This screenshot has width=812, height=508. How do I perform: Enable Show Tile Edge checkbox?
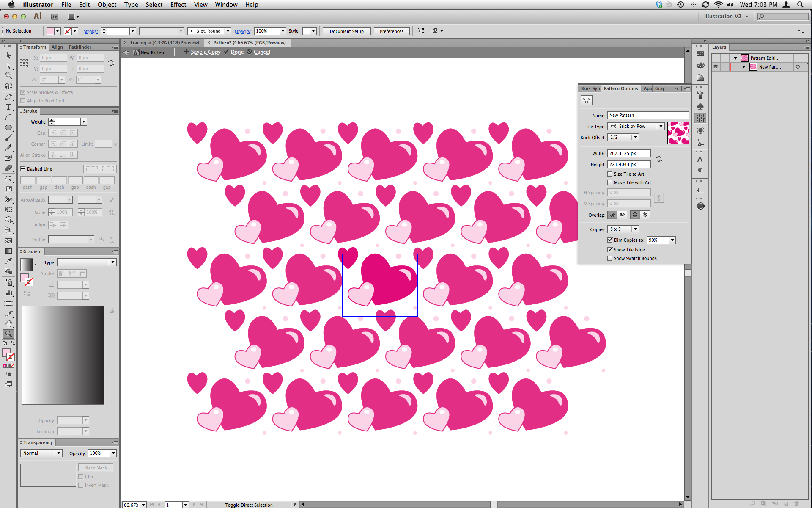tap(610, 250)
